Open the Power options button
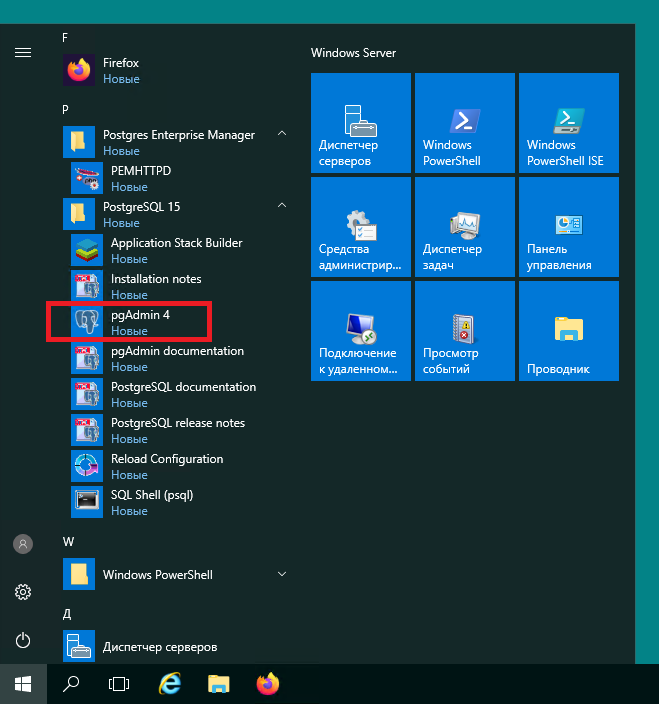 tap(23, 640)
